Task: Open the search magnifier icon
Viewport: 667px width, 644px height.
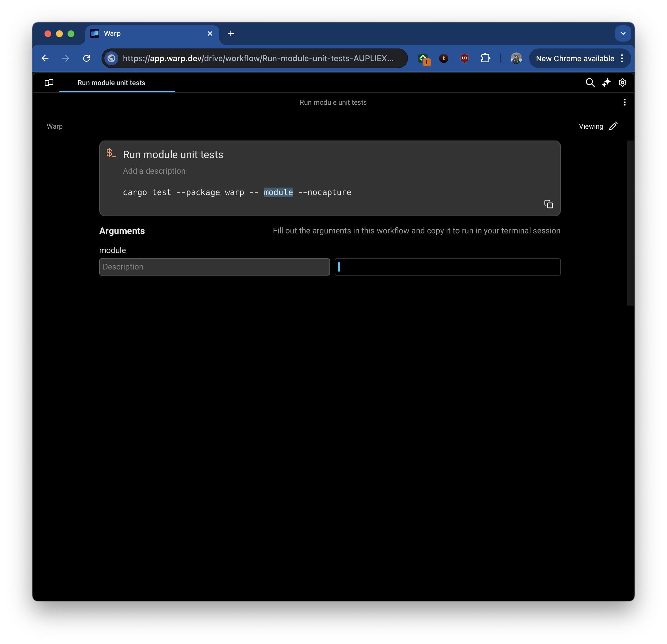Action: tap(590, 83)
